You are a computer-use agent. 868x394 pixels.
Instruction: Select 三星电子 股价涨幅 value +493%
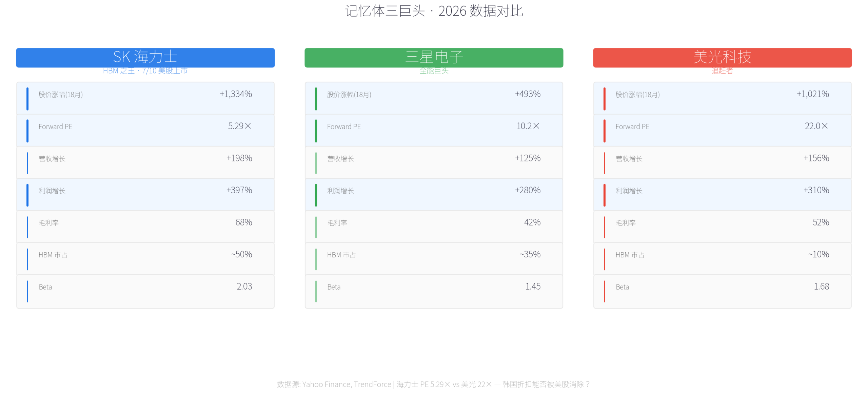pyautogui.click(x=528, y=94)
